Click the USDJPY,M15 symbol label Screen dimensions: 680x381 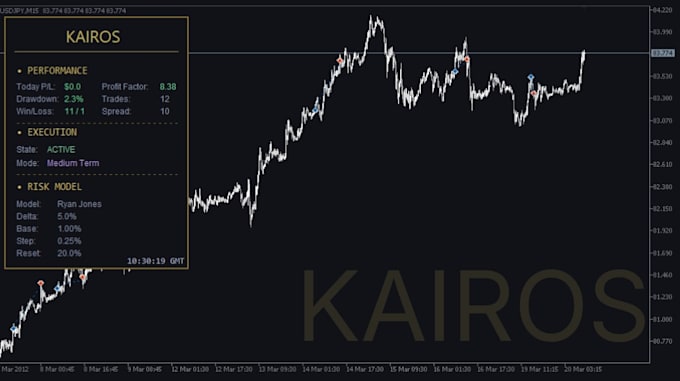point(19,10)
